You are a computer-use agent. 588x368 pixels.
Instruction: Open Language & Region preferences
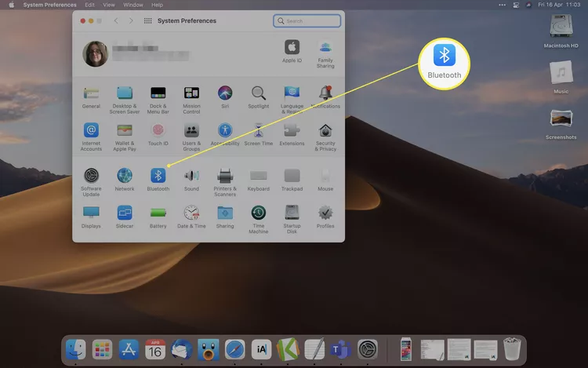click(292, 100)
